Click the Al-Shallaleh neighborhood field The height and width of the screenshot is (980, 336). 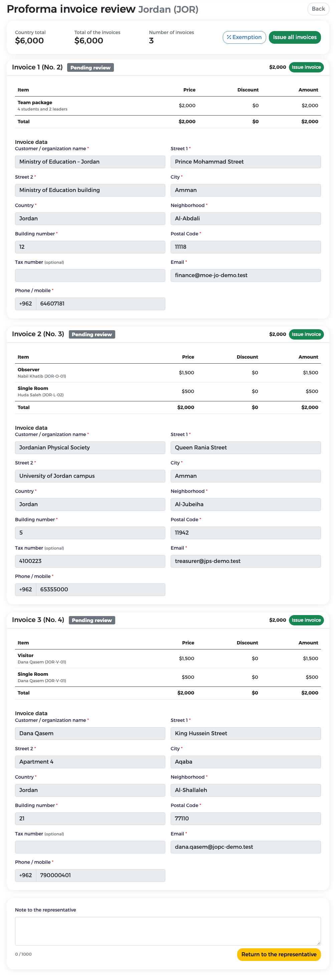pyautogui.click(x=245, y=790)
